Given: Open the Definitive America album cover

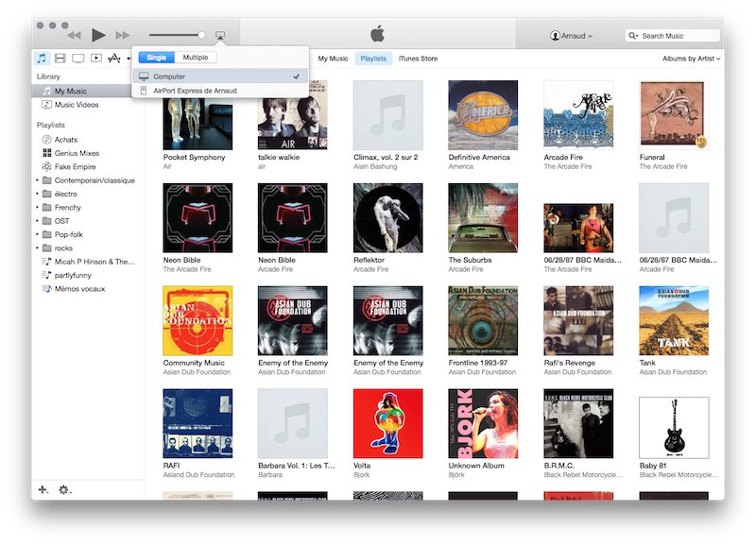Looking at the screenshot, I should [x=483, y=114].
